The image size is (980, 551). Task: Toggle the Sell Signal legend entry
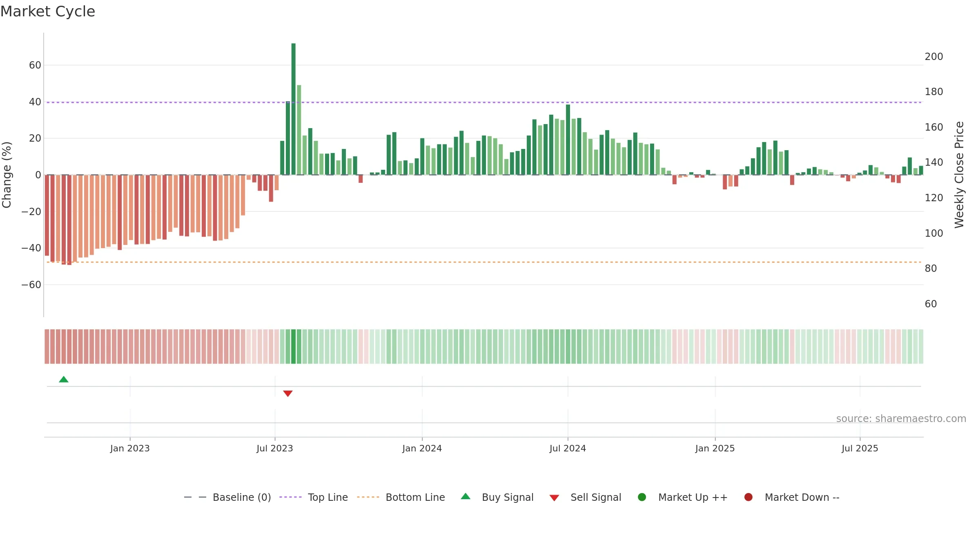(585, 497)
